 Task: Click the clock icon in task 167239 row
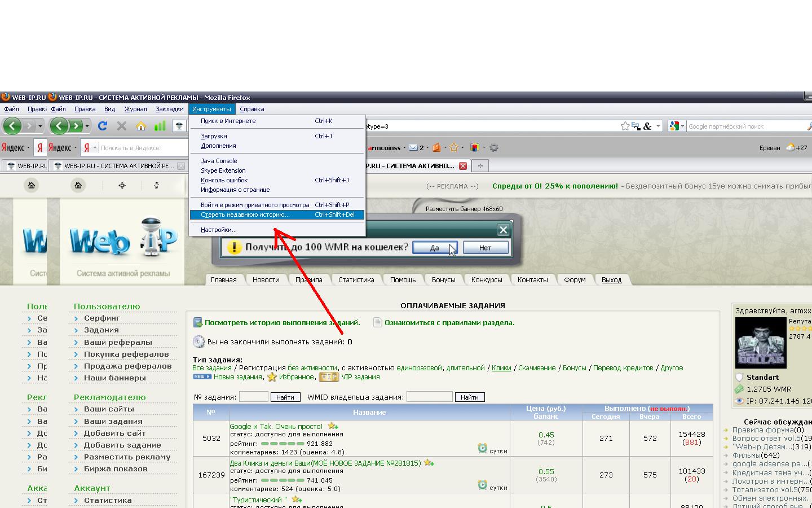(482, 484)
